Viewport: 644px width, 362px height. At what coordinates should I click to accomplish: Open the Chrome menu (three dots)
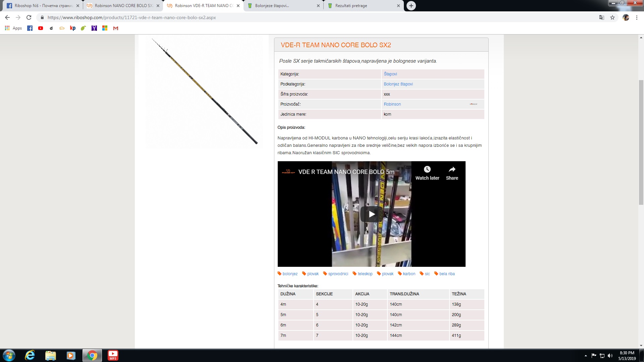[637, 17]
